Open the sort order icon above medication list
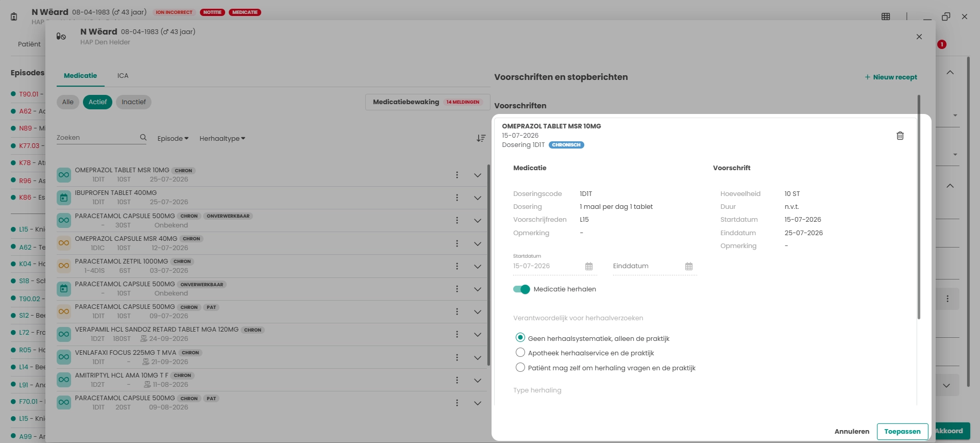Screen dimensions: 980x443 point(481,138)
